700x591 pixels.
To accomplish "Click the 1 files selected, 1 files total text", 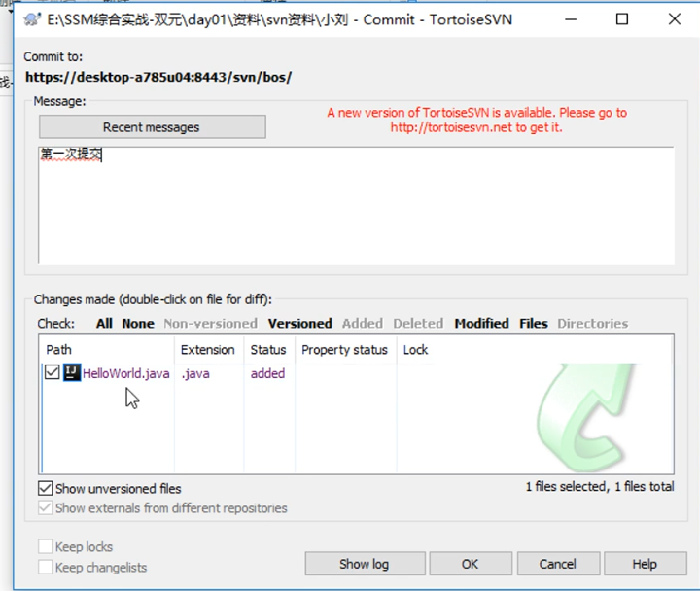I will [600, 487].
